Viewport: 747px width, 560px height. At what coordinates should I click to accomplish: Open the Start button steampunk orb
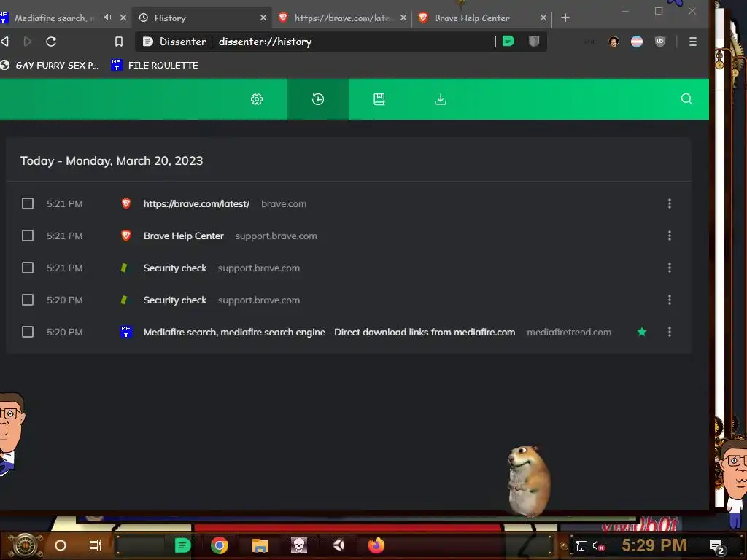point(26,545)
